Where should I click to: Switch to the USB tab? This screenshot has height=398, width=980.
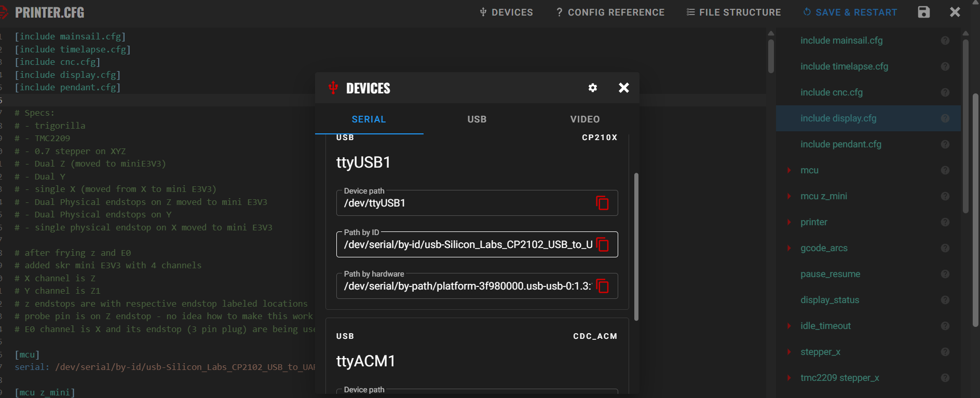coord(477,119)
